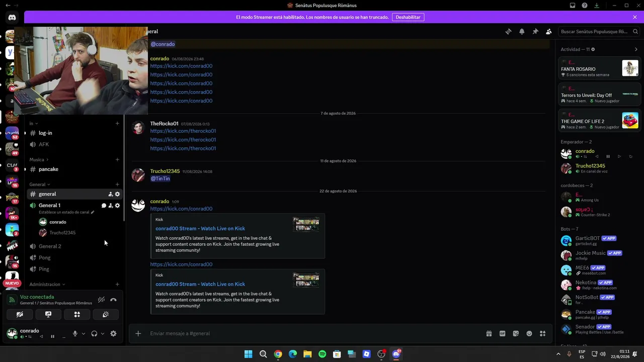The width and height of the screenshot is (644, 362).
Task: Toggle noise suppression in voice panel
Action: pyautogui.click(x=101, y=300)
